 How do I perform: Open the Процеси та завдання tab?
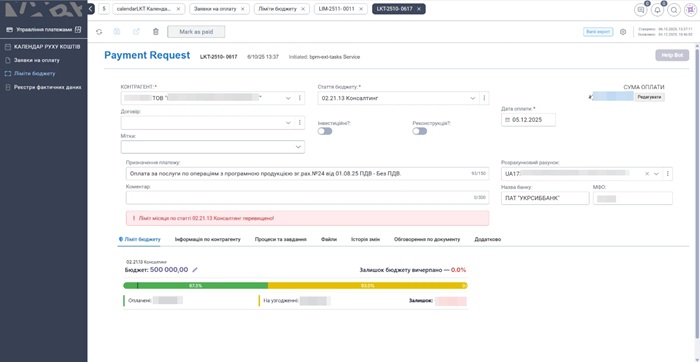pyautogui.click(x=280, y=239)
